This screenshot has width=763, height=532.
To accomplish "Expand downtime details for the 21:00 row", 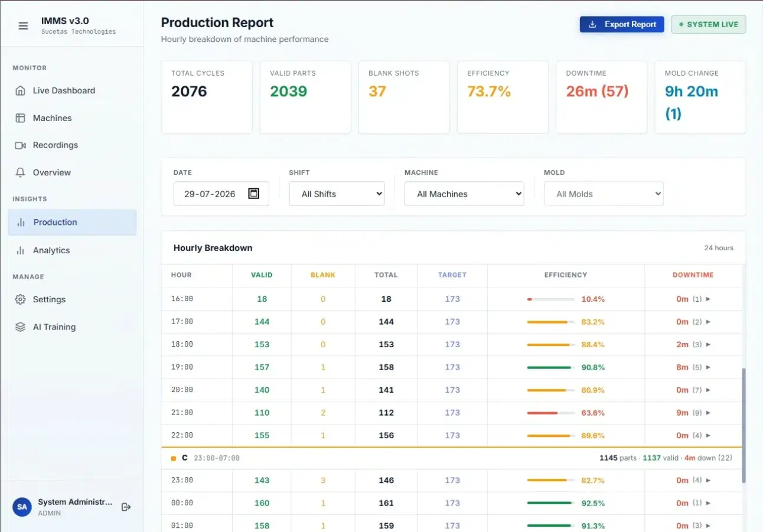I will [x=708, y=413].
